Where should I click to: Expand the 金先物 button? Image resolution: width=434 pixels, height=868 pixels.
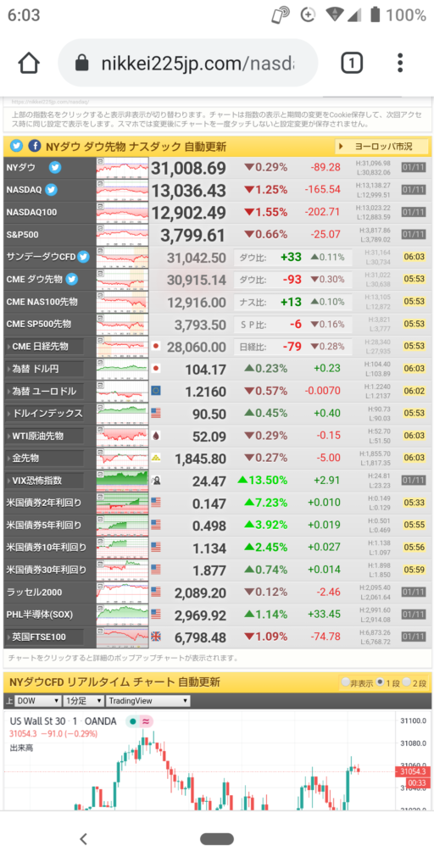(44, 459)
